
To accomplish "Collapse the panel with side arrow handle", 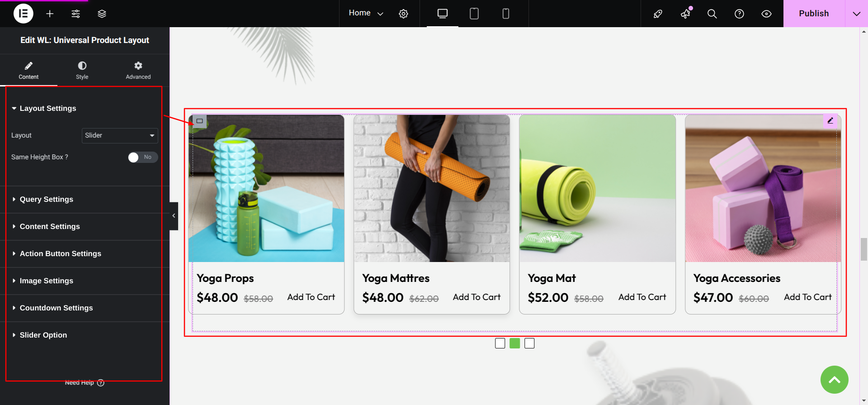I will [x=174, y=216].
